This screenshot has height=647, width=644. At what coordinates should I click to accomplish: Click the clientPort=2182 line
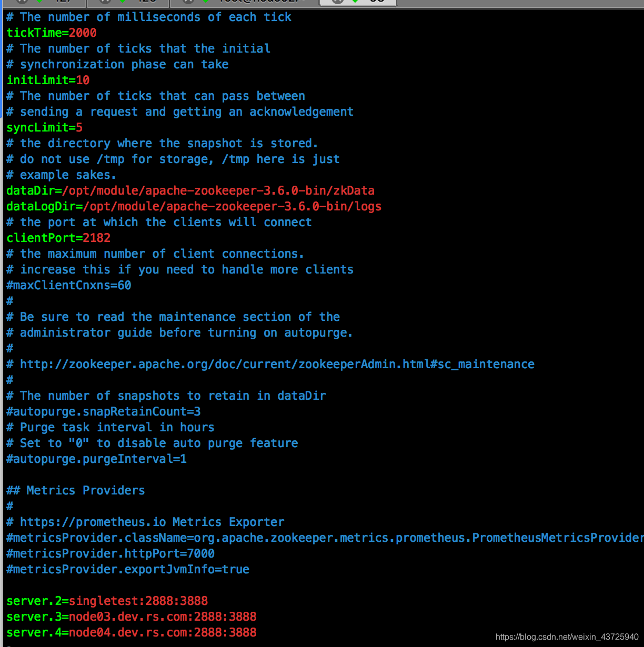coord(58,238)
